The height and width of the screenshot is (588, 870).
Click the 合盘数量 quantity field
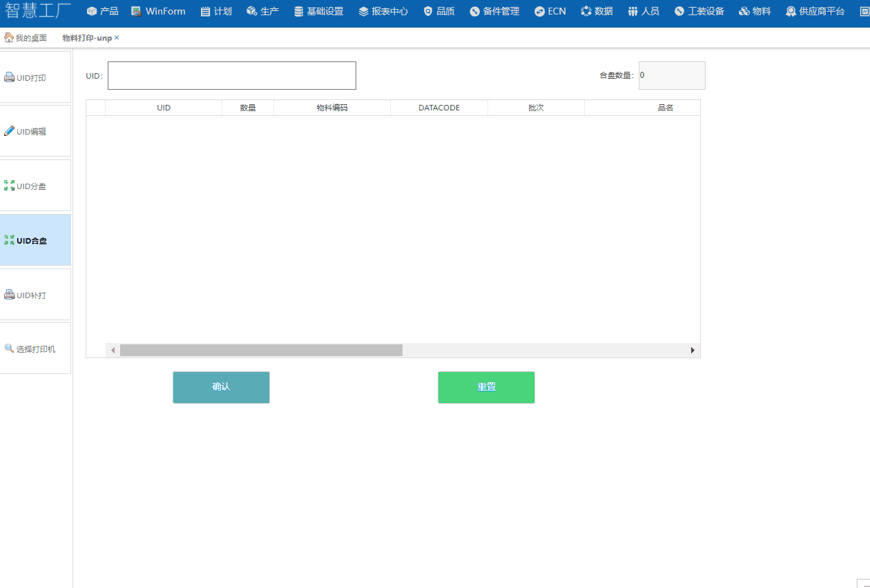click(x=671, y=76)
